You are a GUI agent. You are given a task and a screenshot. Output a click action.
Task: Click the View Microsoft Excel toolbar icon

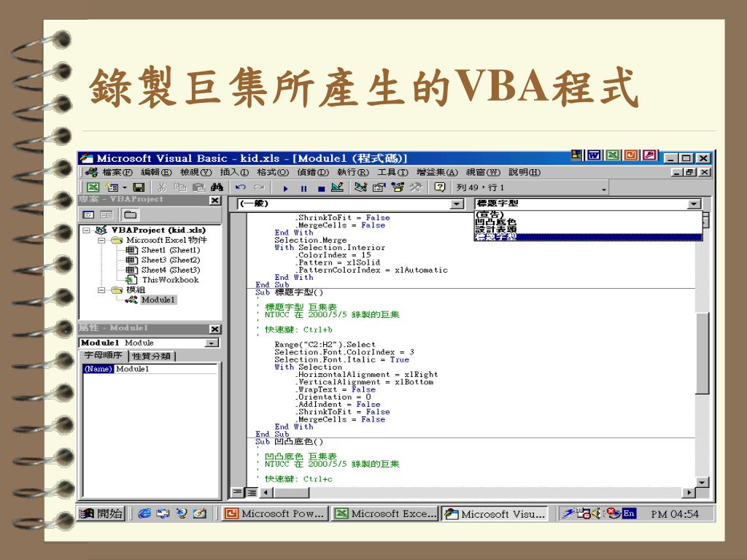[x=93, y=187]
